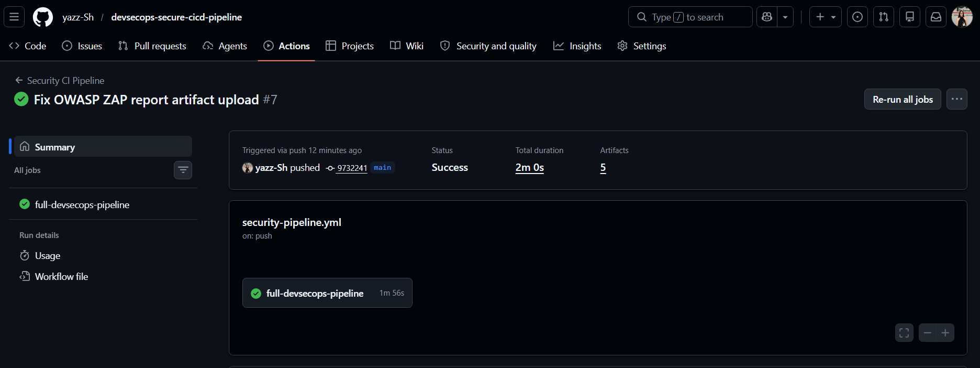Select Summary in the sidebar

pos(103,147)
